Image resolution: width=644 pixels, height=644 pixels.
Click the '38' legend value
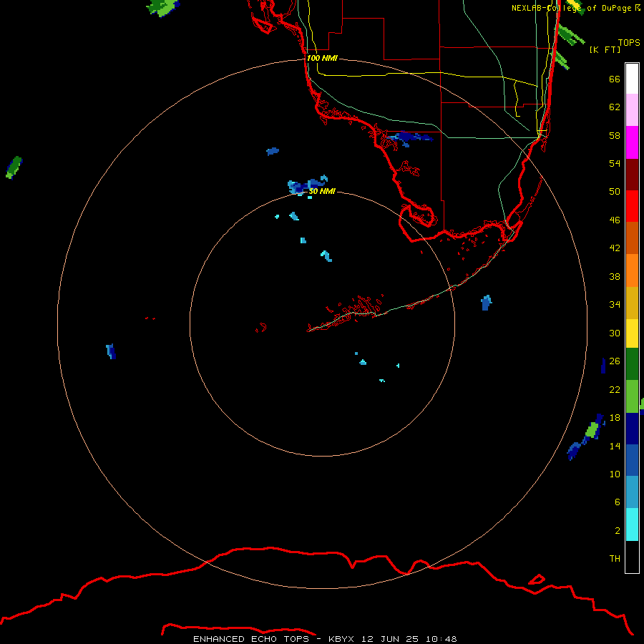point(615,276)
